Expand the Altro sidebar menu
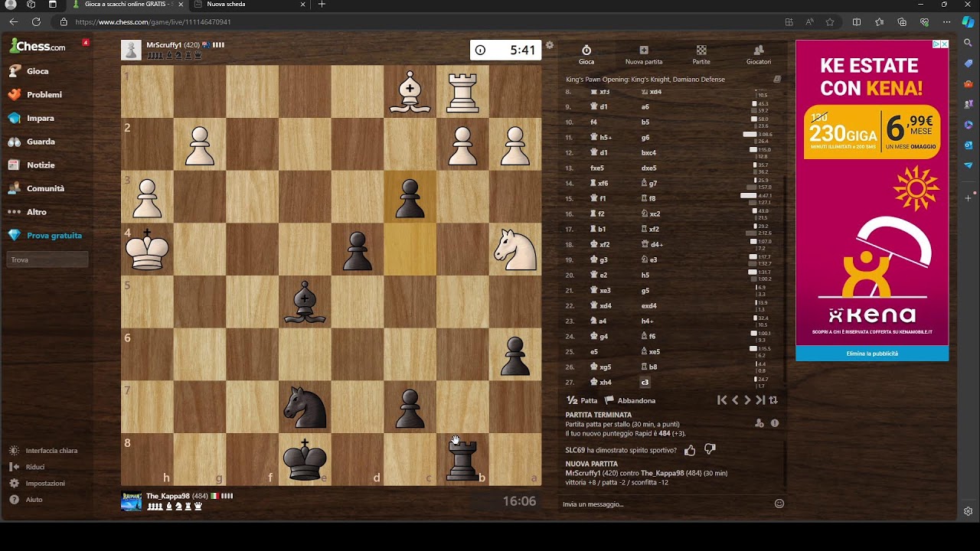980x551 pixels. 28,212
